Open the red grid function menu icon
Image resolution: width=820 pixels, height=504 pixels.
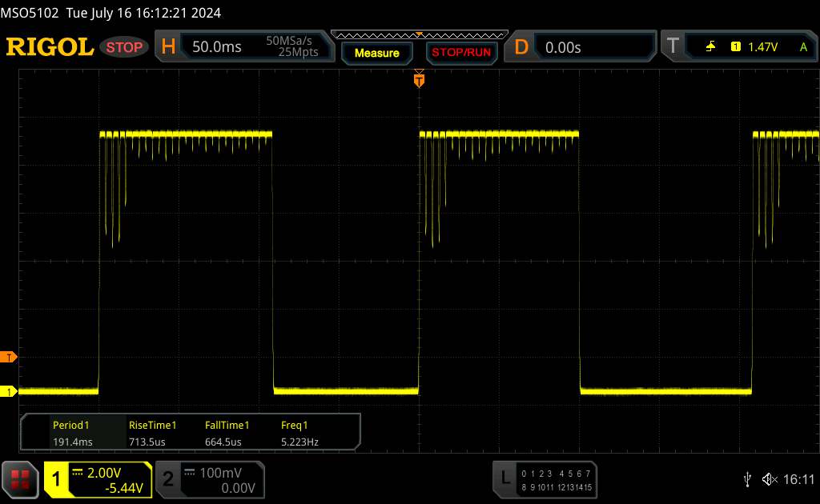tap(21, 479)
